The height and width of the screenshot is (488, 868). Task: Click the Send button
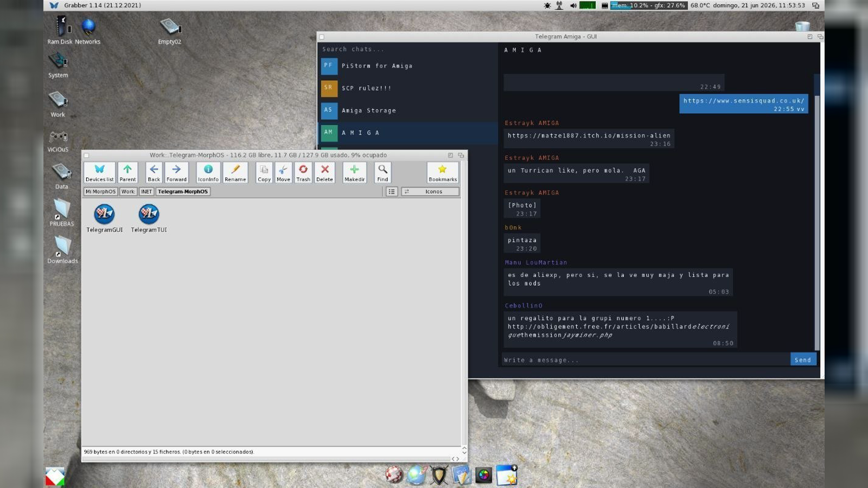(x=803, y=359)
